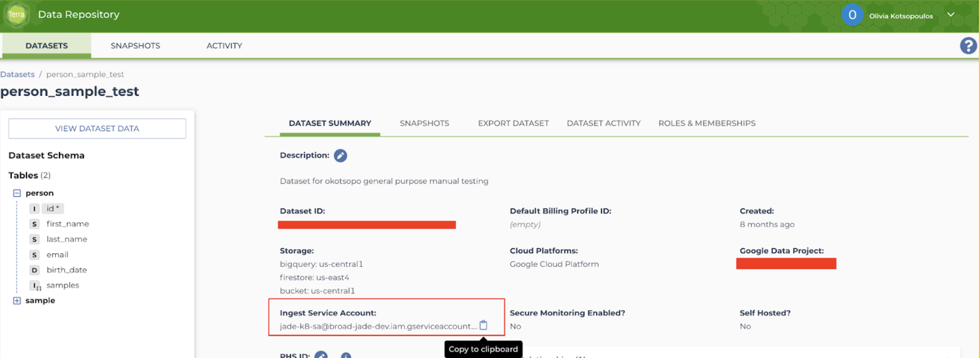This screenshot has height=358, width=980.
Task: Open the Roles & Memberships tab
Action: tap(707, 123)
